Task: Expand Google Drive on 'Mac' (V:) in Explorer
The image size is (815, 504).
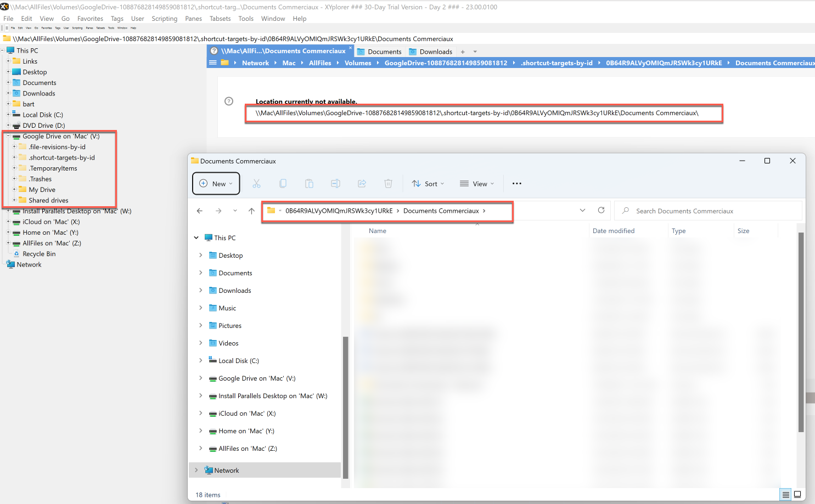Action: [x=200, y=378]
